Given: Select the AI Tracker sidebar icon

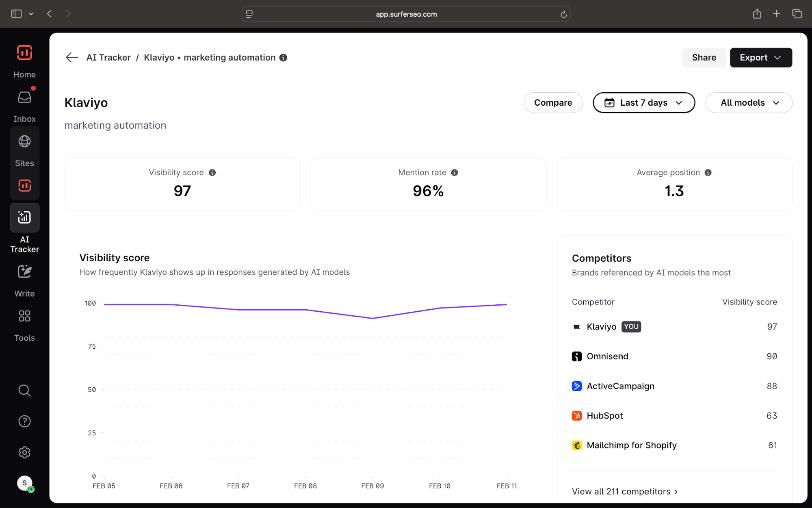Looking at the screenshot, I should (24, 218).
